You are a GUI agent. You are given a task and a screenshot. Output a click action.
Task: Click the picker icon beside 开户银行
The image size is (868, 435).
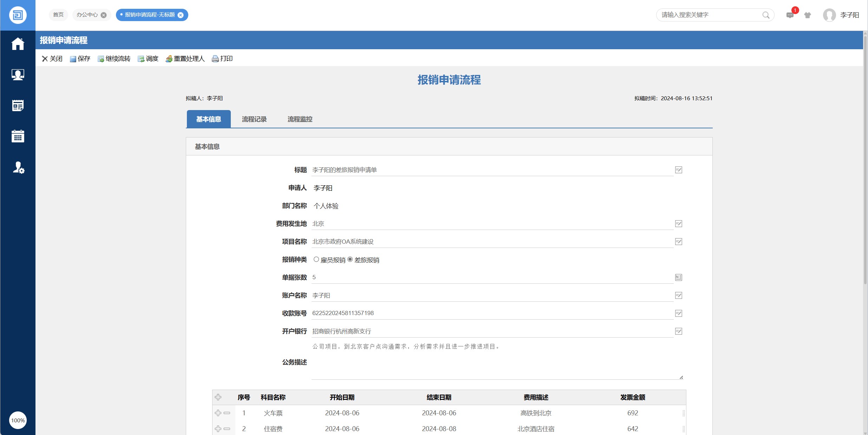678,331
